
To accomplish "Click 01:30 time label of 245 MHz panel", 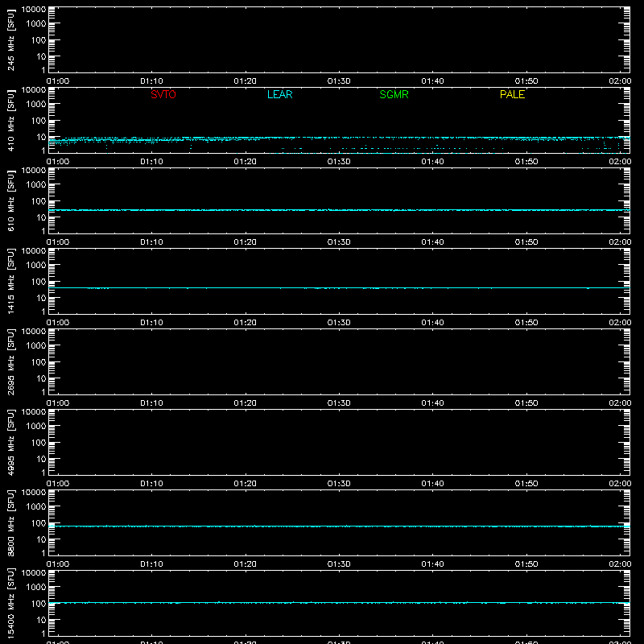I will pyautogui.click(x=339, y=81).
